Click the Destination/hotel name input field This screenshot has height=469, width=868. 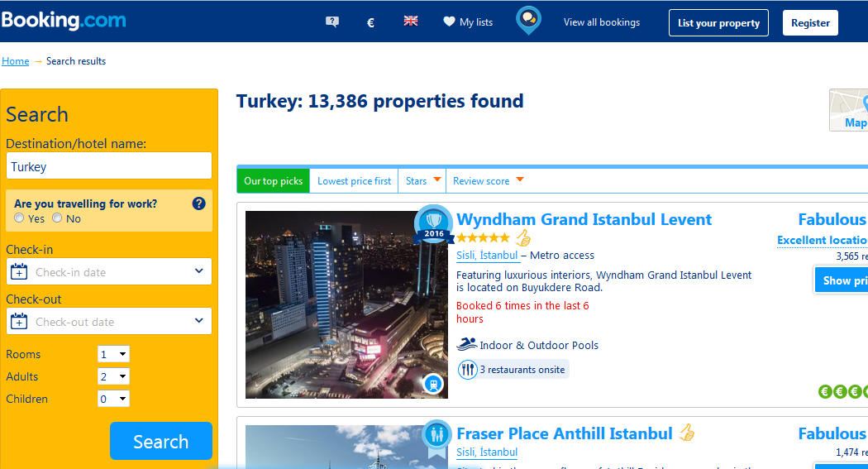pyautogui.click(x=109, y=166)
